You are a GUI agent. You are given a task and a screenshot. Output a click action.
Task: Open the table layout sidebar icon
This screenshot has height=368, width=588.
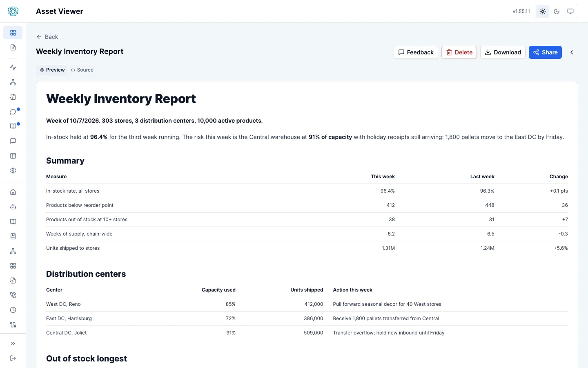[13, 156]
